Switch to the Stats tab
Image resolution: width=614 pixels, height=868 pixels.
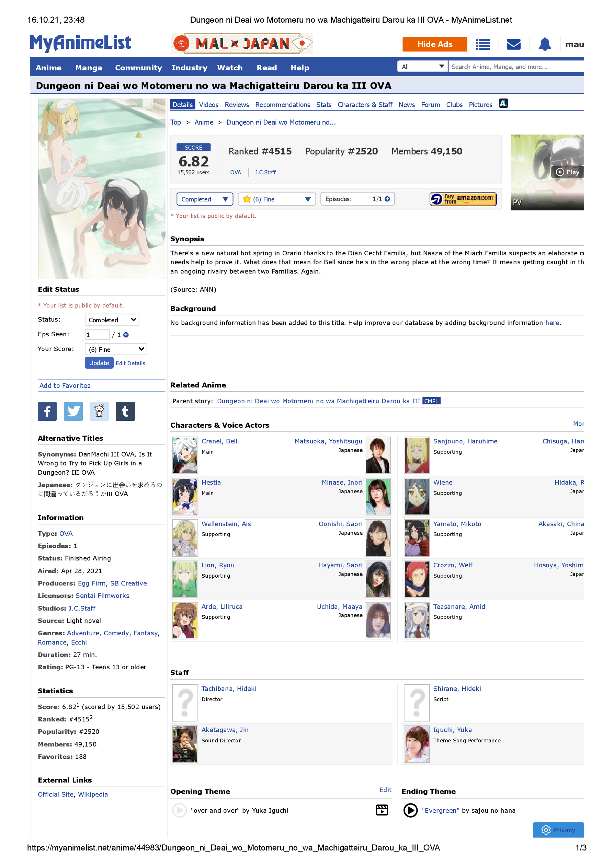click(x=324, y=105)
